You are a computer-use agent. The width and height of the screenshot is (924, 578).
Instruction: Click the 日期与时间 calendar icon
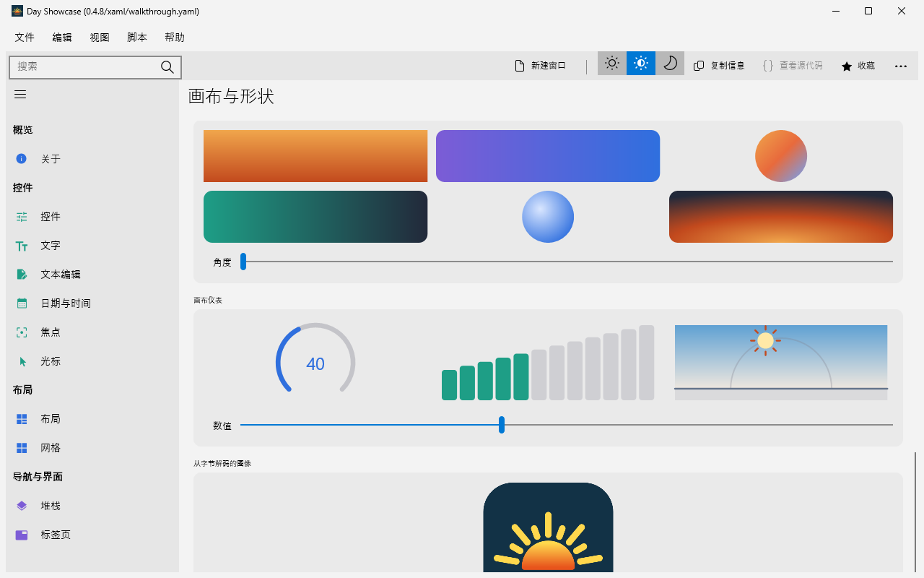point(22,303)
